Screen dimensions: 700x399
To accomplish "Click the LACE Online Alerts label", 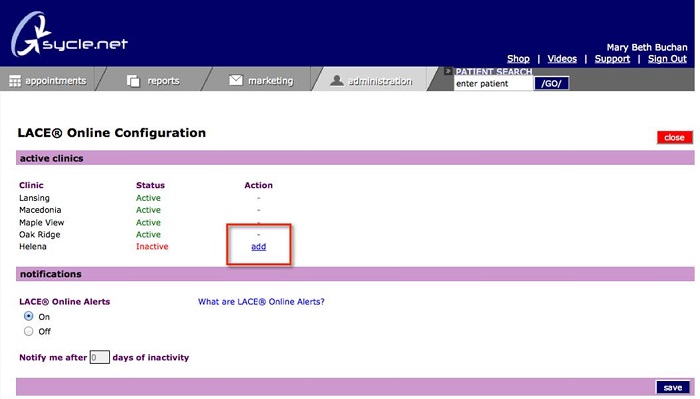I will (65, 302).
